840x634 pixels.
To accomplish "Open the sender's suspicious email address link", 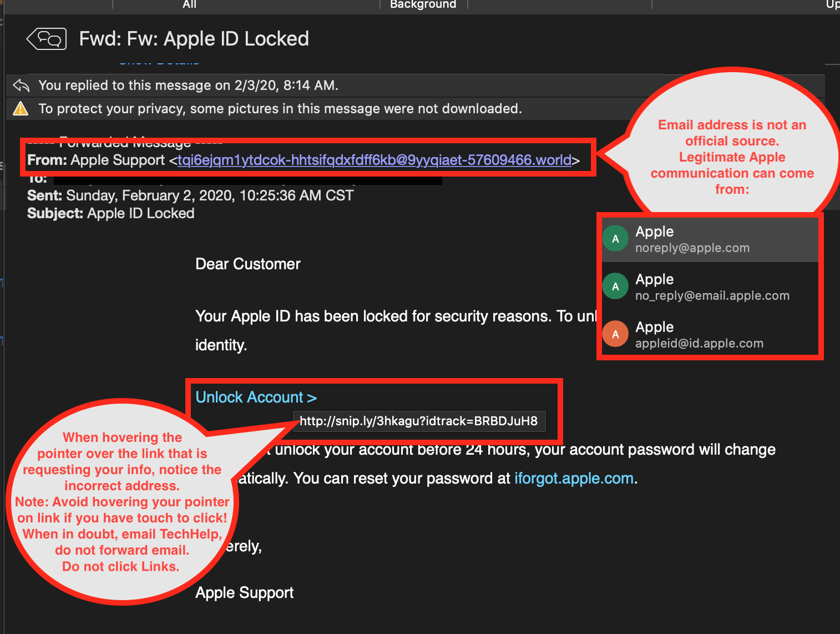I will coord(375,160).
